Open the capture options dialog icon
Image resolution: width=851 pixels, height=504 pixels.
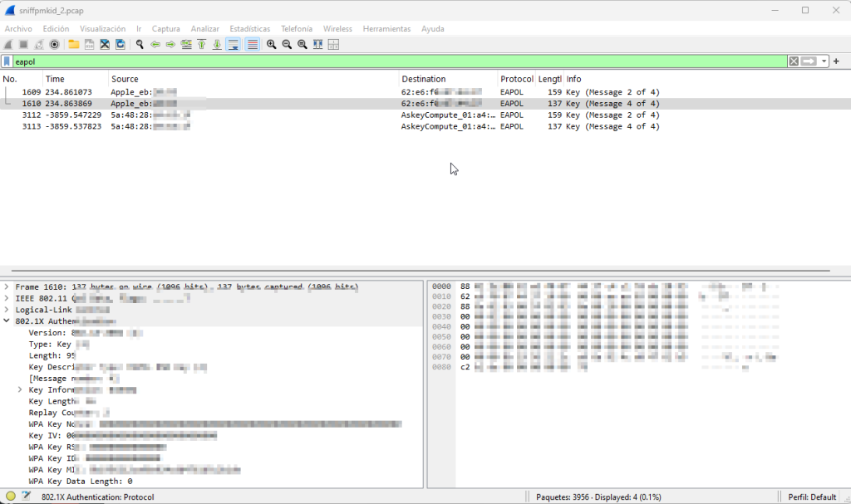pos(52,44)
